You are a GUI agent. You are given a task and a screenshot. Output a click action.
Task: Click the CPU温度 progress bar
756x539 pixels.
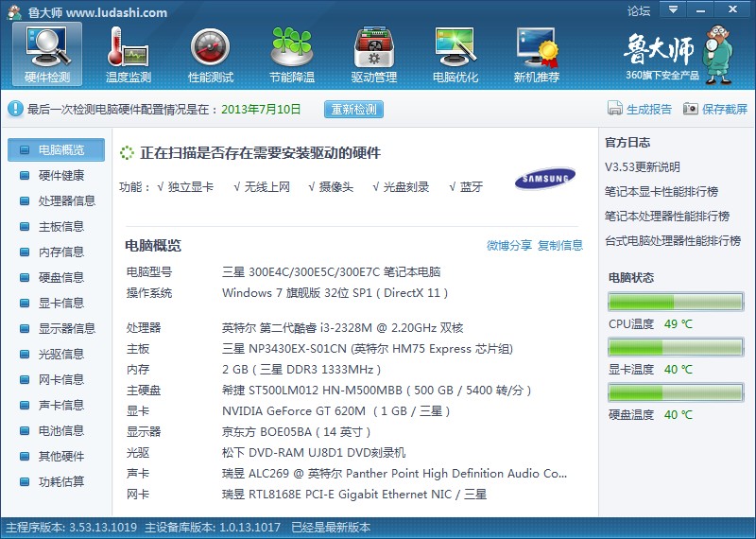676,302
